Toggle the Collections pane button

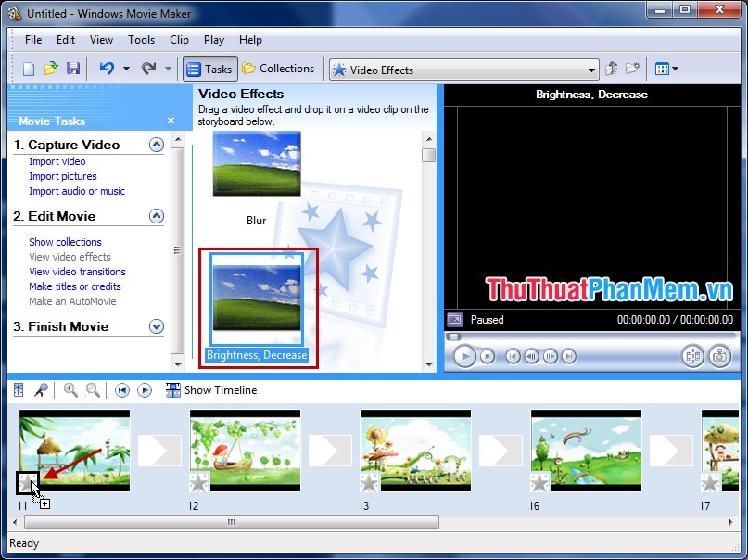278,68
